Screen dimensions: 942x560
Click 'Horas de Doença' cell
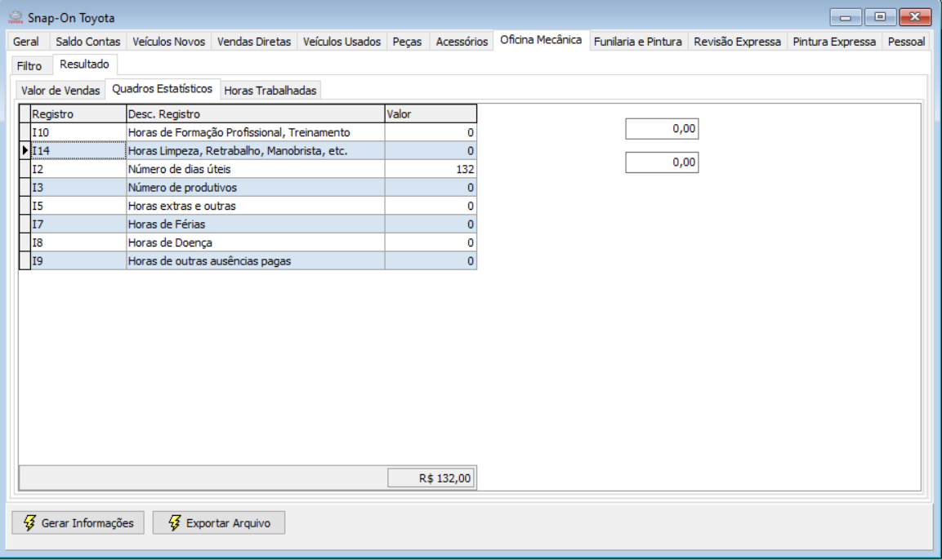pos(256,242)
